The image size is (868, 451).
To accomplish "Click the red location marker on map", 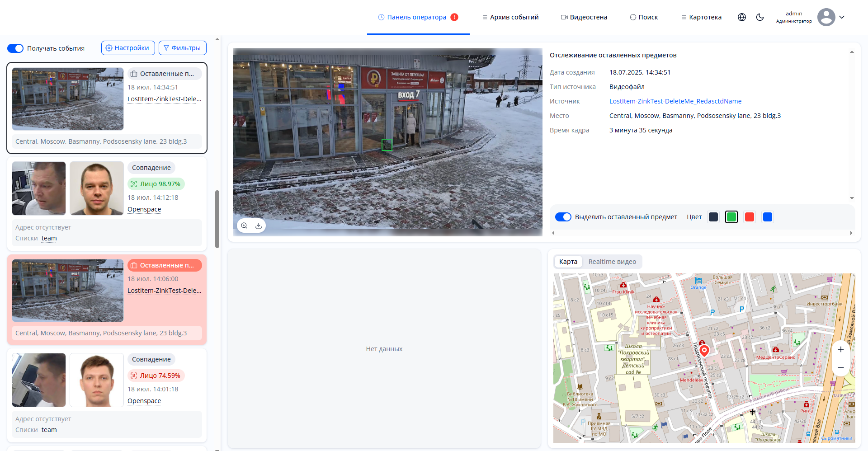I will pos(704,350).
